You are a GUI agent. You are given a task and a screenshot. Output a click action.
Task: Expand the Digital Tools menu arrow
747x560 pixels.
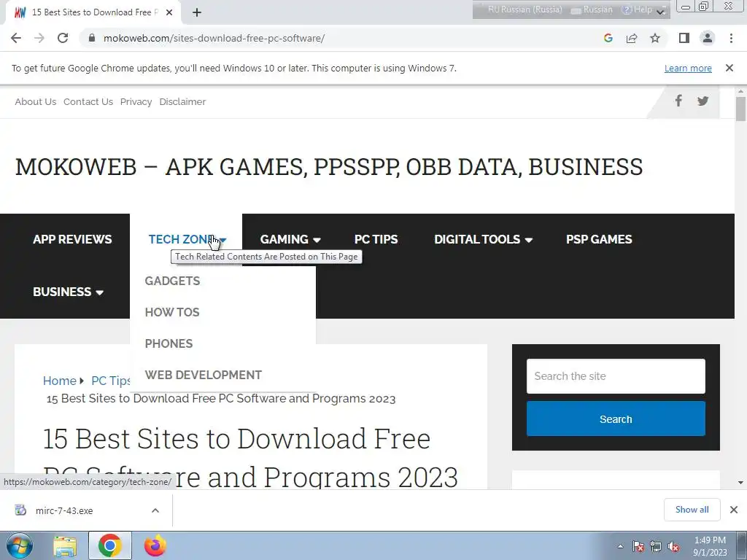tap(528, 240)
